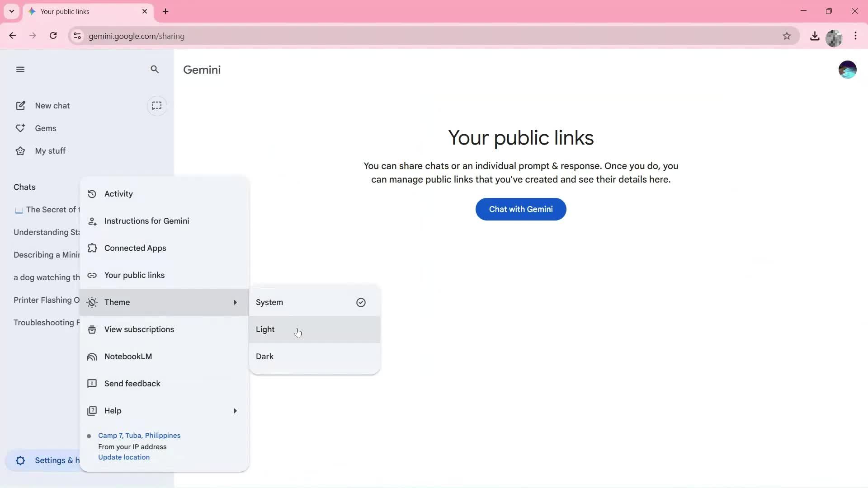Select Connected Apps from the menu
The height and width of the screenshot is (488, 868).
(x=136, y=248)
